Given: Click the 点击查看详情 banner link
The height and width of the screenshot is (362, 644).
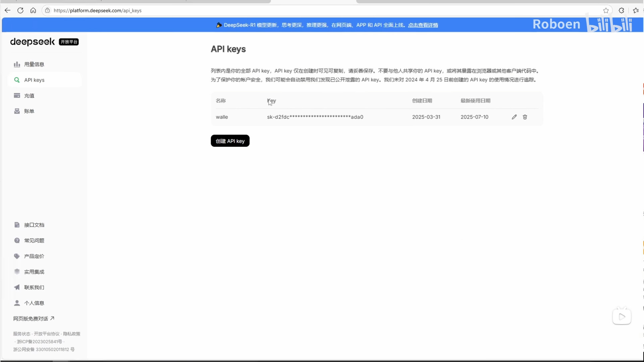Looking at the screenshot, I should coord(423,25).
